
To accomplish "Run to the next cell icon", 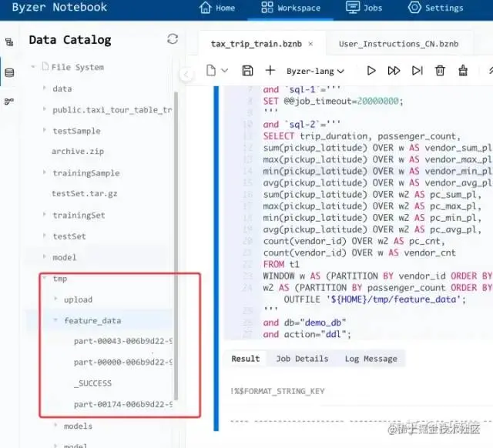I will coord(418,71).
